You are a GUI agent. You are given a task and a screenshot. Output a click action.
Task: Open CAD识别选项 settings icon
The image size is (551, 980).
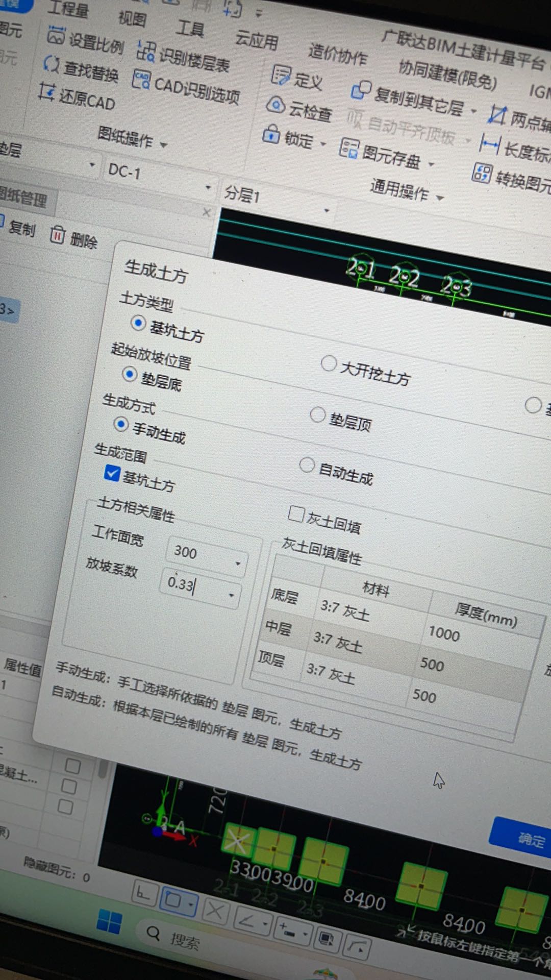(141, 80)
